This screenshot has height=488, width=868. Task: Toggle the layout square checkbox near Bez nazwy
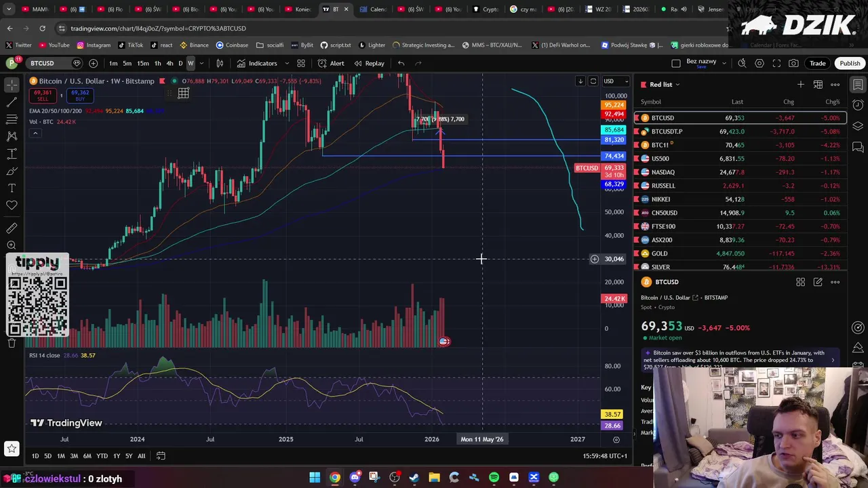click(676, 63)
